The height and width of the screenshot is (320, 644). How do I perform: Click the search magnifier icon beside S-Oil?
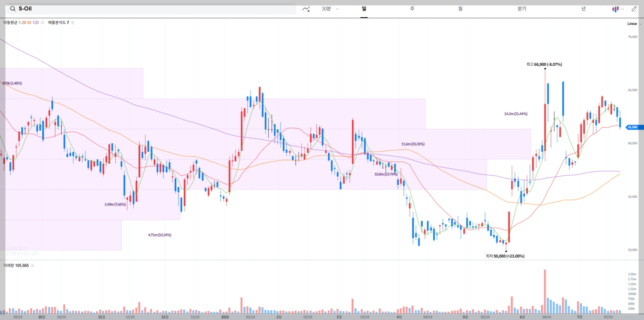(13, 9)
